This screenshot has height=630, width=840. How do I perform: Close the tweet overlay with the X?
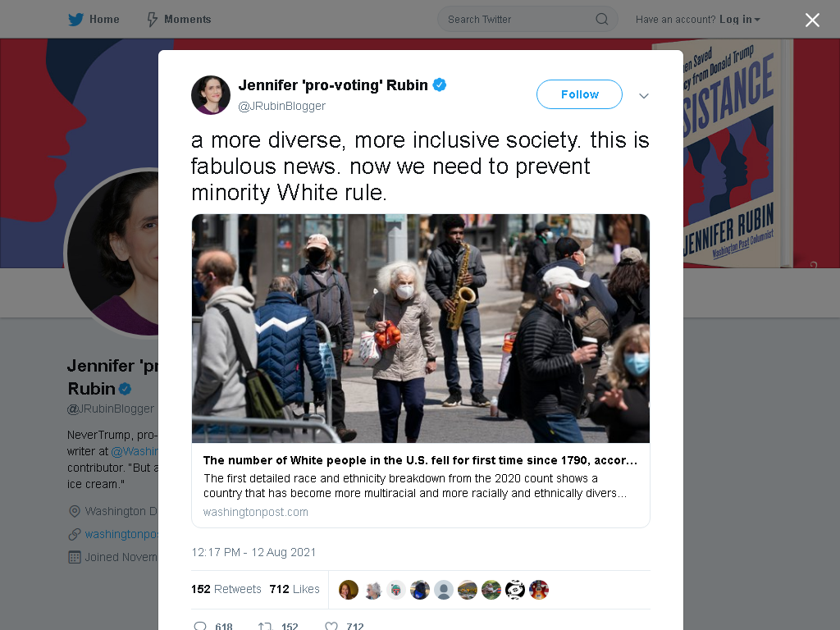[812, 20]
